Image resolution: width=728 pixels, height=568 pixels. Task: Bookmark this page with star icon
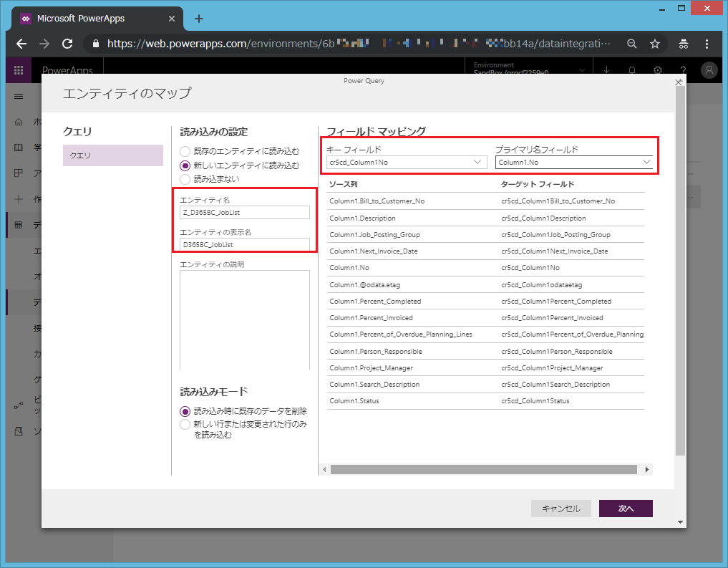[655, 44]
